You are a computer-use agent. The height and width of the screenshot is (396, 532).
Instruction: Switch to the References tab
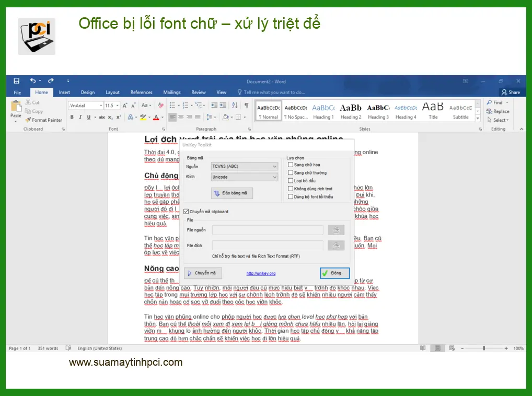141,92
